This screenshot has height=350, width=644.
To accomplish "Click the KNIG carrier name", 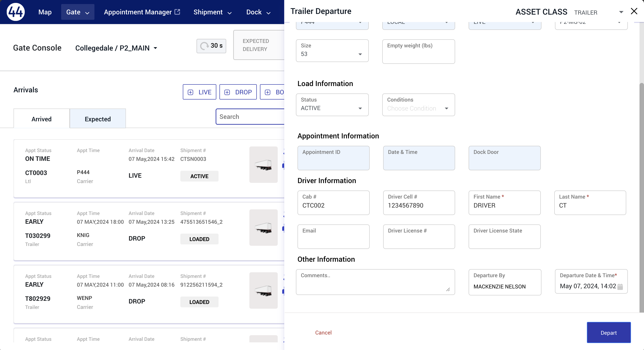I will (x=83, y=235).
